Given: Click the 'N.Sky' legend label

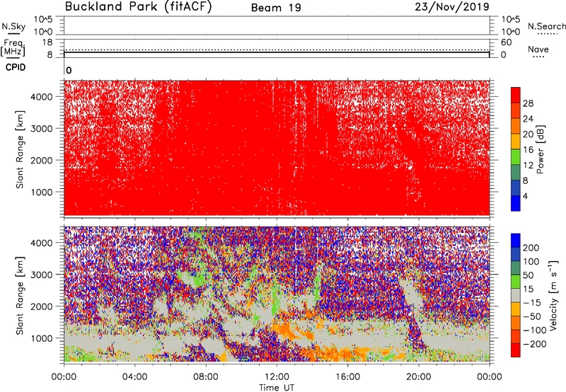Looking at the screenshot, I should 13,26.
